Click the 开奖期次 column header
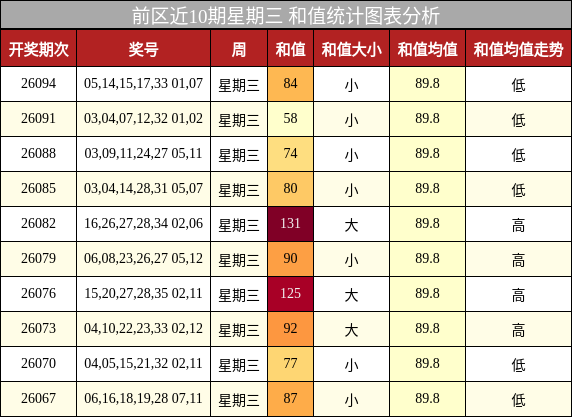The height and width of the screenshot is (417, 572). click(38, 49)
